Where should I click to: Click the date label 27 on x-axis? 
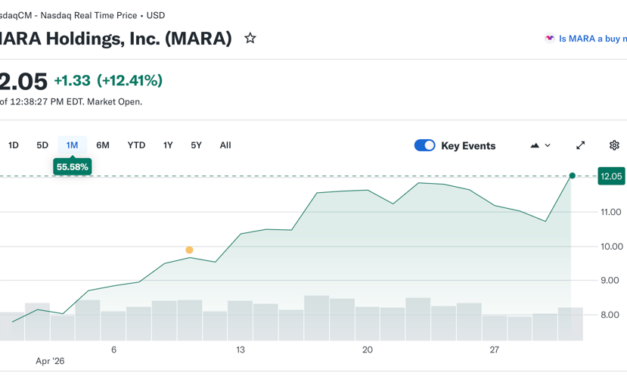click(x=494, y=350)
